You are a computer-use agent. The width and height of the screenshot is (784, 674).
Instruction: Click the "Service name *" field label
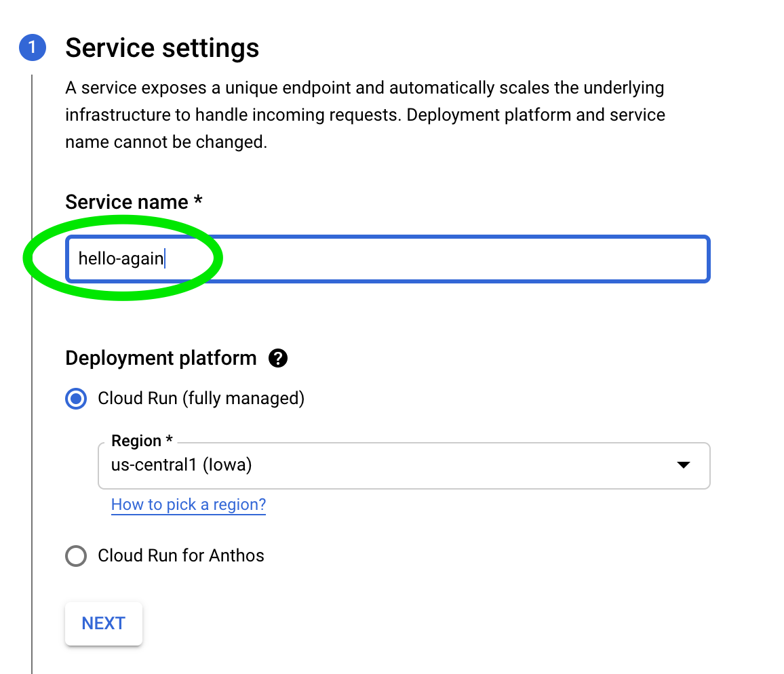(134, 202)
